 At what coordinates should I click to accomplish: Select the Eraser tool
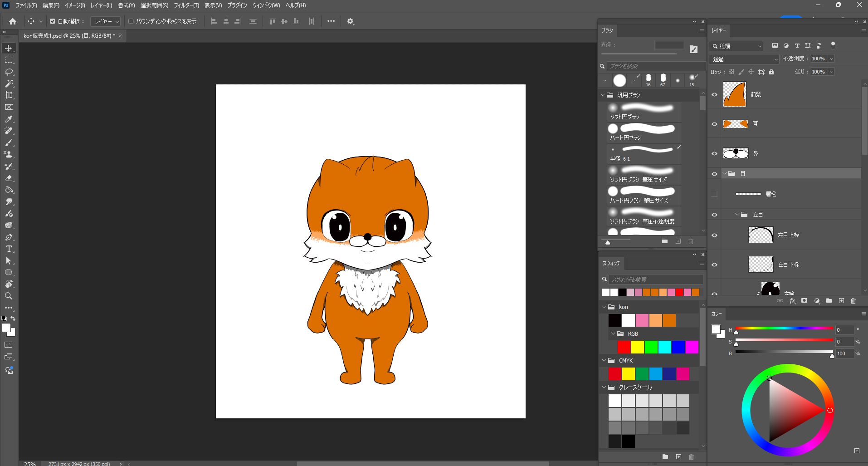[9, 178]
